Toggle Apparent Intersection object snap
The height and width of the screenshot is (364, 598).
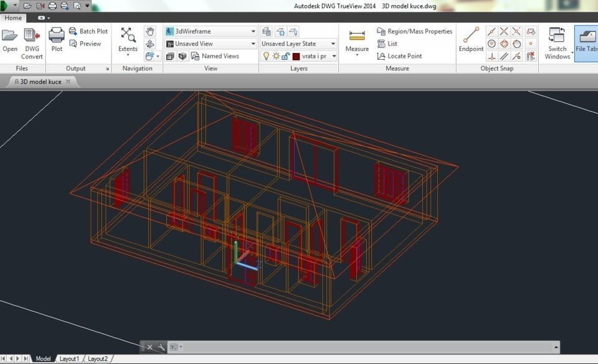(x=516, y=31)
